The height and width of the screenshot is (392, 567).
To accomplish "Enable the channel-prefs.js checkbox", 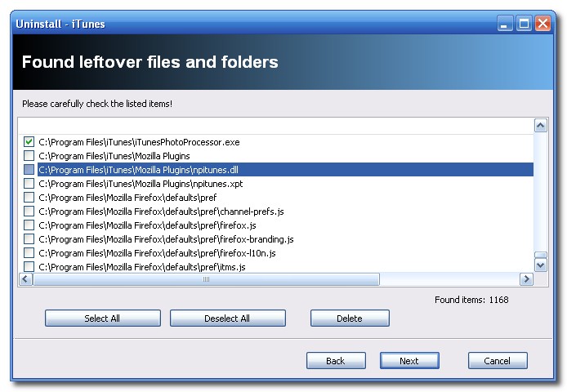I will click(x=29, y=211).
